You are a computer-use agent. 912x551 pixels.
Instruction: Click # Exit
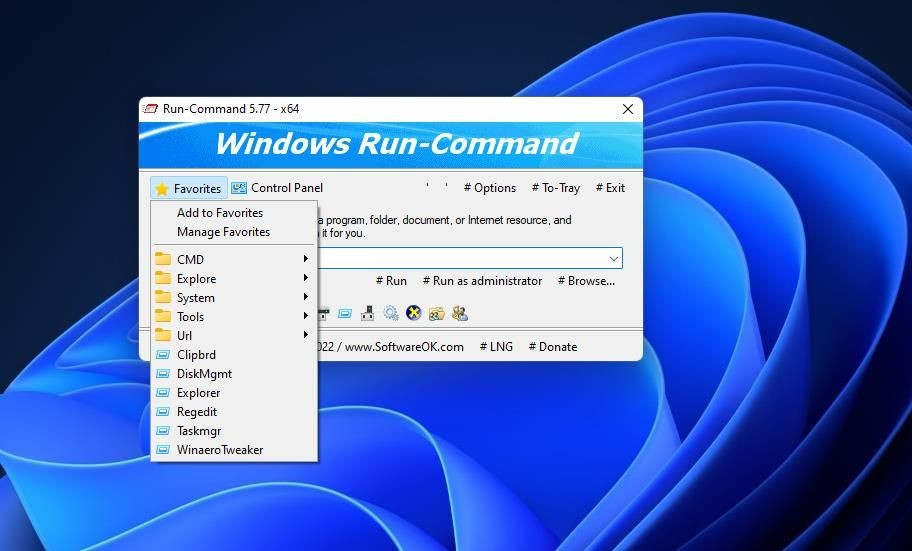(610, 188)
